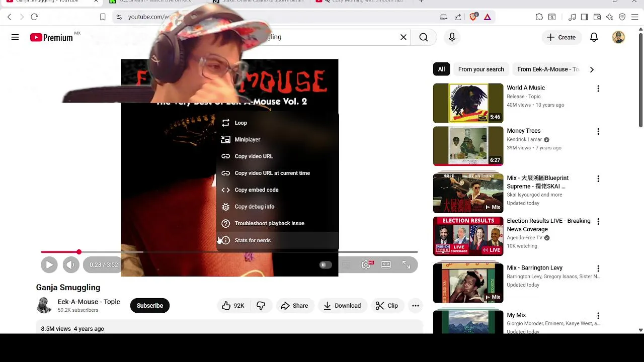Enter fullscreen with expand icon
Viewport: 644px width, 362px height.
(406, 265)
